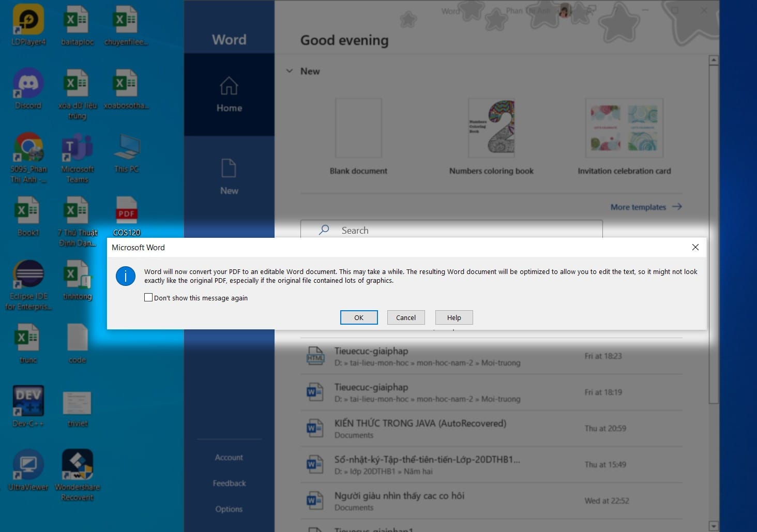Open Account in Word's sidebar

click(x=229, y=458)
